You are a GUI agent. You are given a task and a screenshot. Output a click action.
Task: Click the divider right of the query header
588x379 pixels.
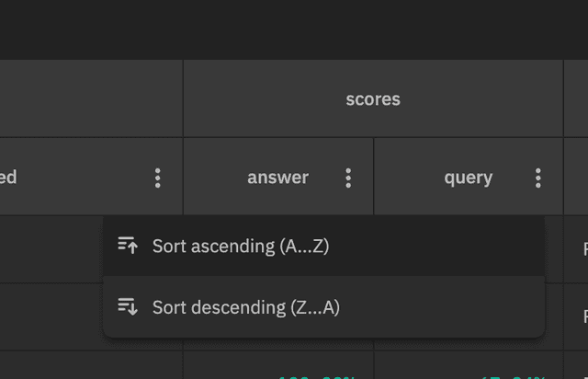563,177
